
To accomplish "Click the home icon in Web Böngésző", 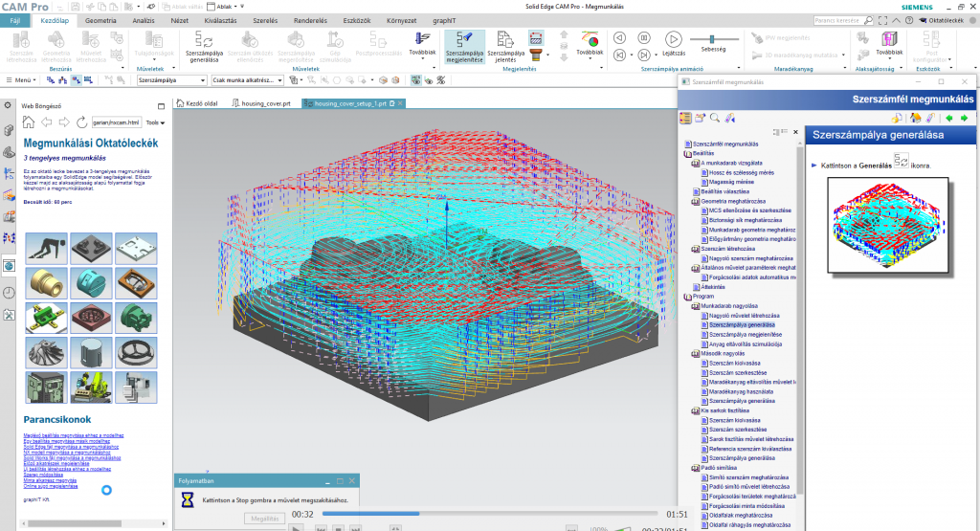I will click(x=29, y=122).
